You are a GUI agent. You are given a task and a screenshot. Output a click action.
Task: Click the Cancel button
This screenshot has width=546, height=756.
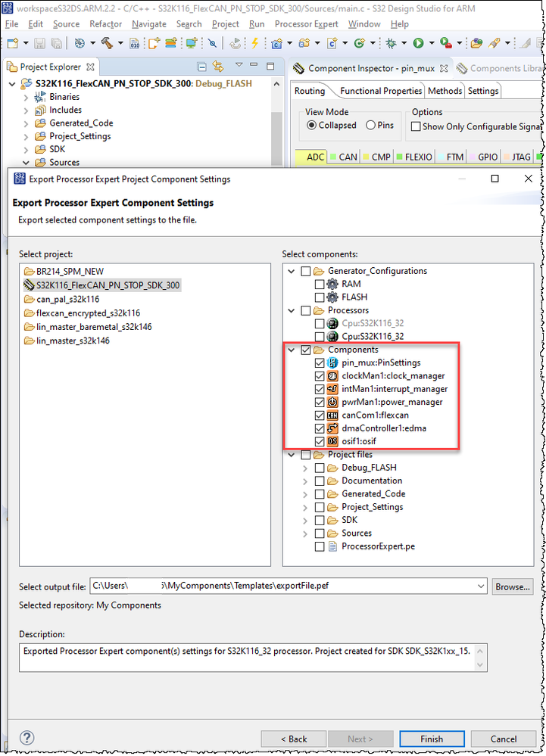pos(503,739)
